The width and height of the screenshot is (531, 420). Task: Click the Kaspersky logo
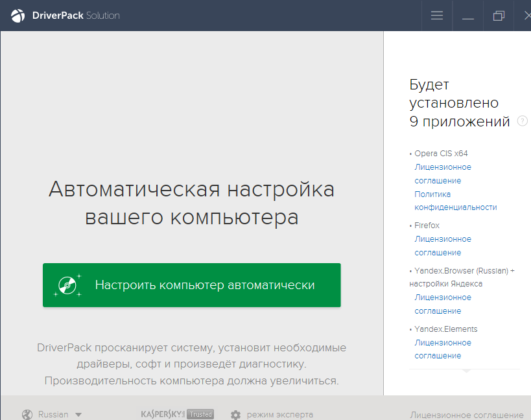pos(163,414)
